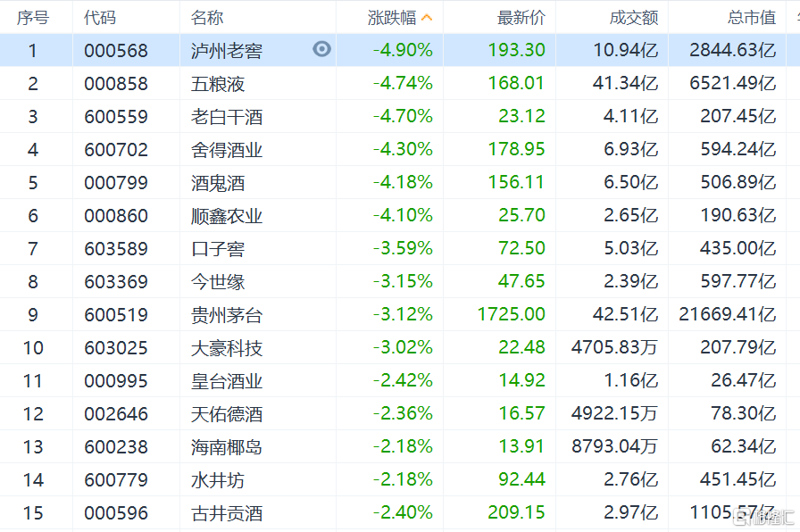Open stock 顺鑫农业
The width and height of the screenshot is (800, 532).
click(227, 216)
